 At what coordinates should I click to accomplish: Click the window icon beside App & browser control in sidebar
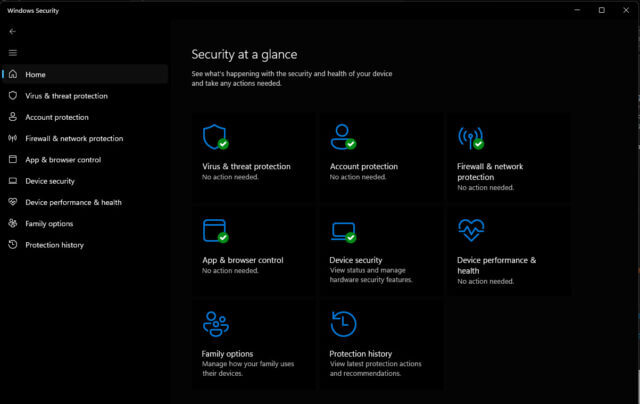pos(13,159)
